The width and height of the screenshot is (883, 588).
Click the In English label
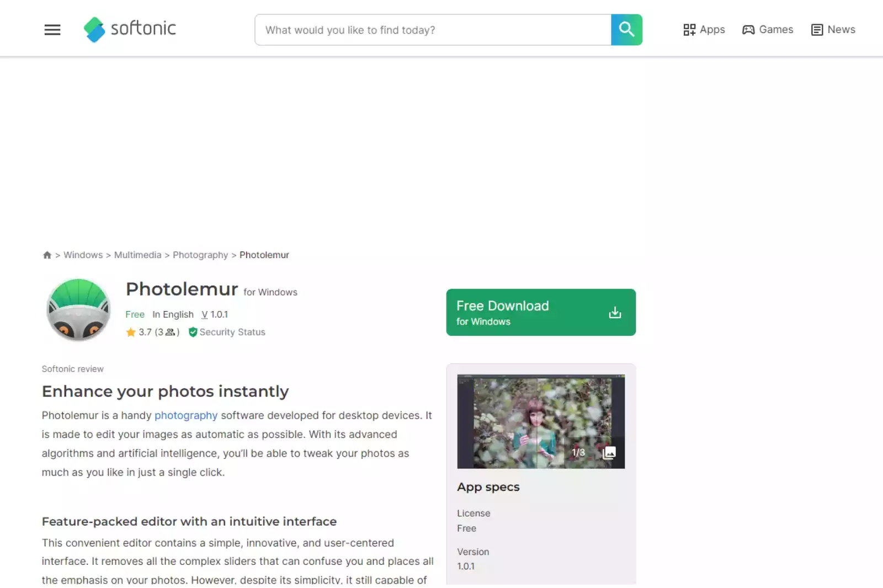click(x=173, y=314)
